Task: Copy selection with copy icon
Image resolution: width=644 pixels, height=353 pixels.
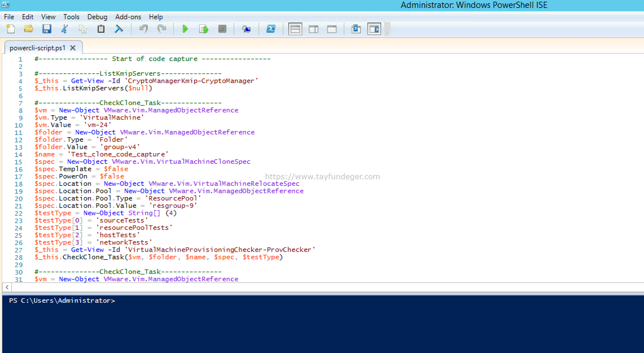Action: (83, 29)
